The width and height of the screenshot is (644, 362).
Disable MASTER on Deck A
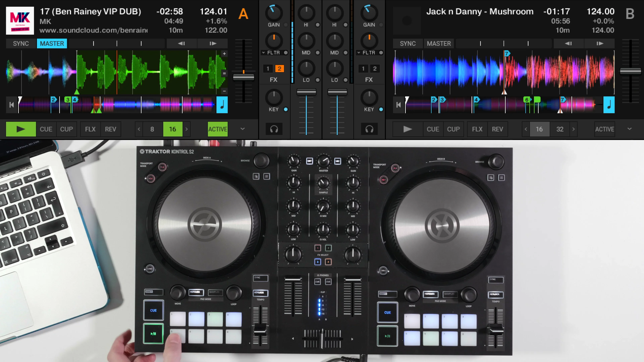pyautogui.click(x=52, y=43)
